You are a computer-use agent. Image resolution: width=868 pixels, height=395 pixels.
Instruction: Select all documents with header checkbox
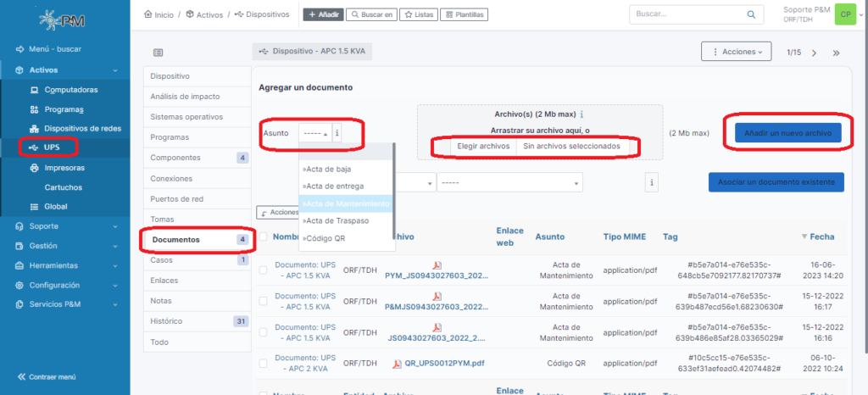[263, 237]
